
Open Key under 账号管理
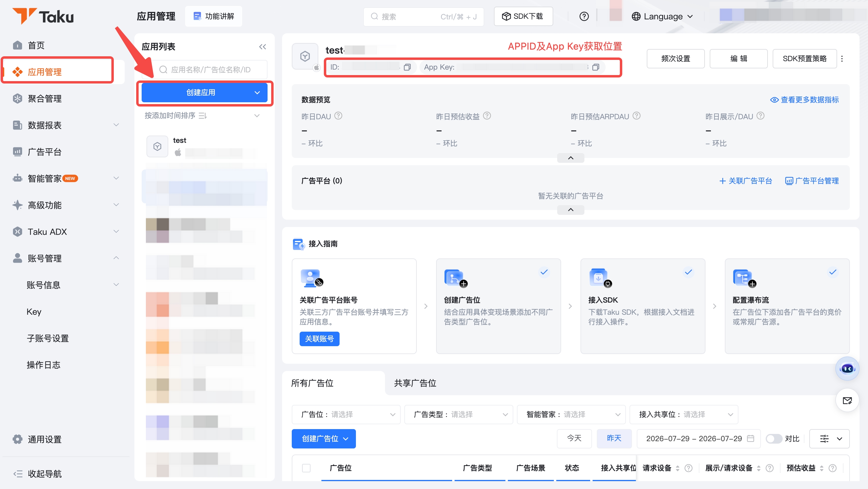34,312
